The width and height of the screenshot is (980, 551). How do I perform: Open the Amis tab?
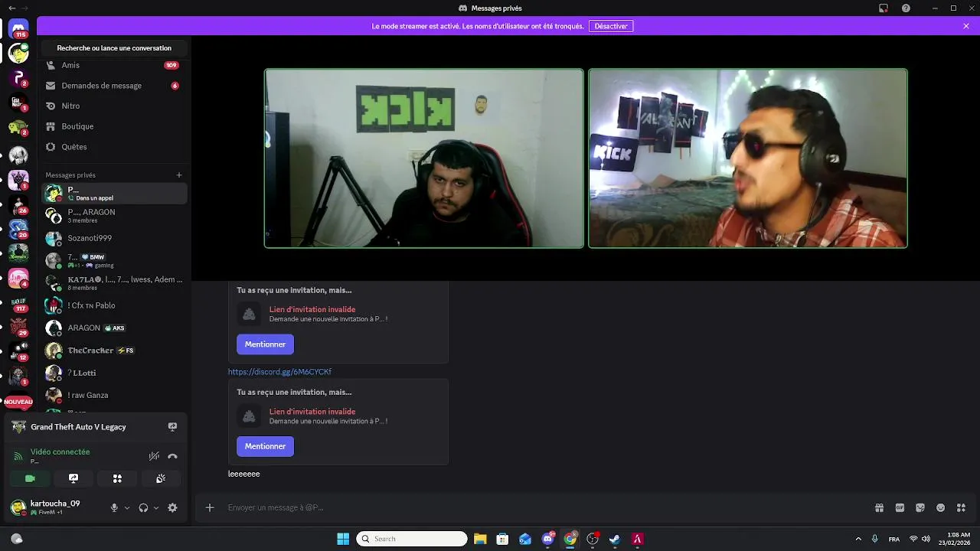coord(113,65)
